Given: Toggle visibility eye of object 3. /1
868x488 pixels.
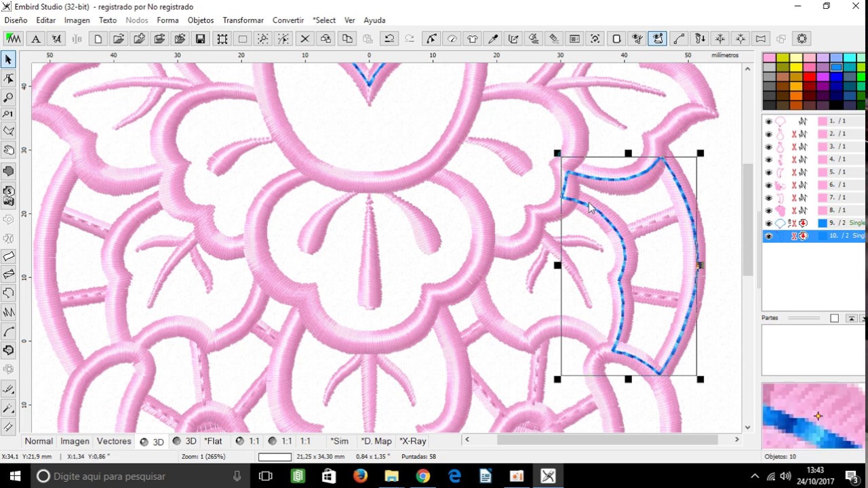Looking at the screenshot, I should pyautogui.click(x=768, y=147).
